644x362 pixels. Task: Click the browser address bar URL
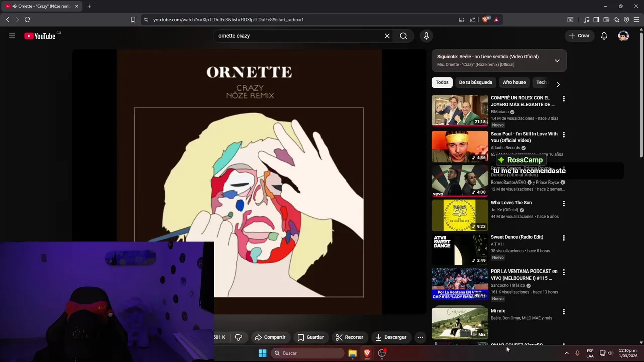pyautogui.click(x=228, y=19)
